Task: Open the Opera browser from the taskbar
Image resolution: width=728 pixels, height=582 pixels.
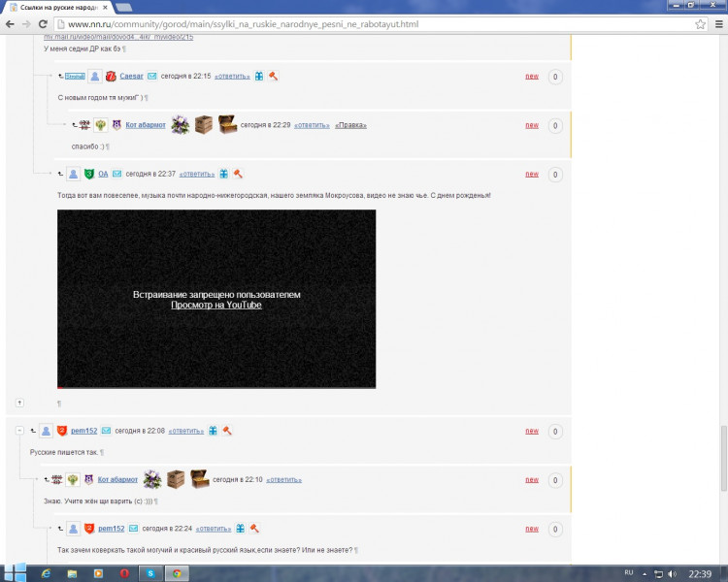Action: pos(125,573)
